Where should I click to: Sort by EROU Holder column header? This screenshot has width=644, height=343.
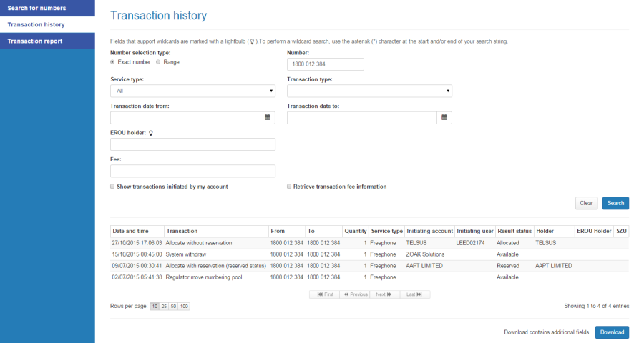[x=594, y=231]
